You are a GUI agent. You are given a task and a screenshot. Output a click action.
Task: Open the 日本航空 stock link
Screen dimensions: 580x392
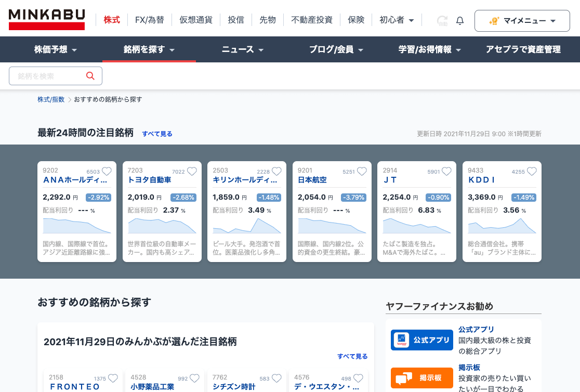312,180
